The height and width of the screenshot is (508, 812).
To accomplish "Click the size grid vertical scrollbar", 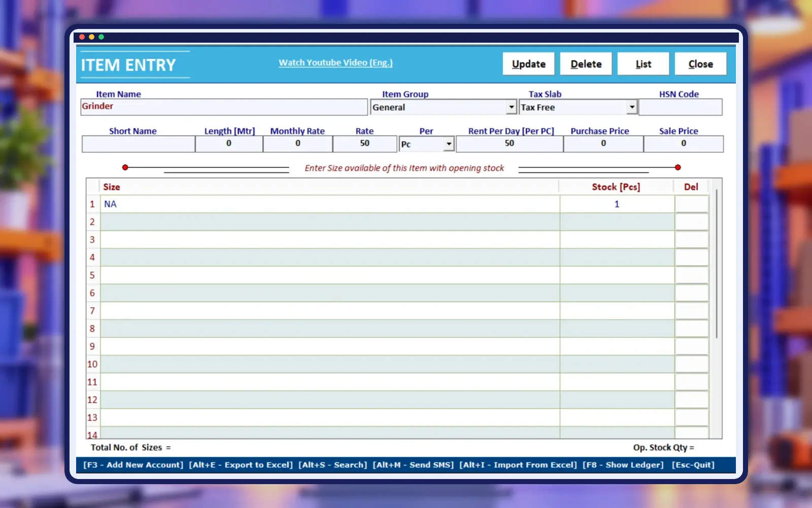I will [717, 264].
